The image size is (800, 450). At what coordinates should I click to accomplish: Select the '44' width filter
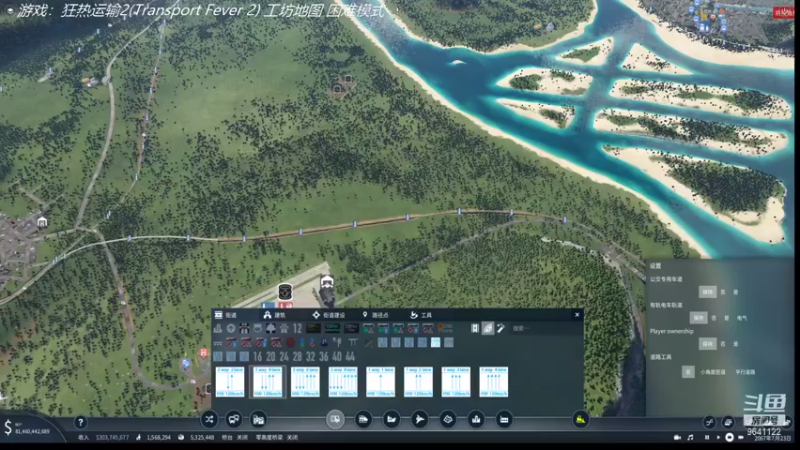pos(351,356)
